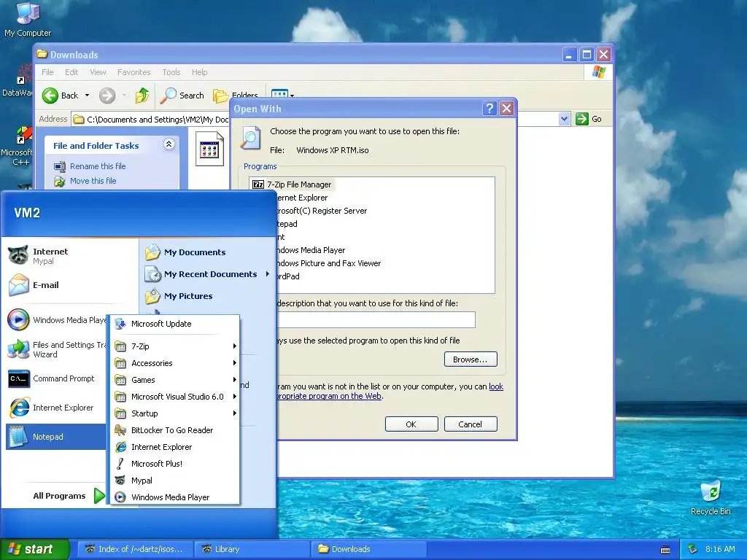Screen dimensions: 747x560
Task: Expand Startup program folder
Action: pos(175,413)
